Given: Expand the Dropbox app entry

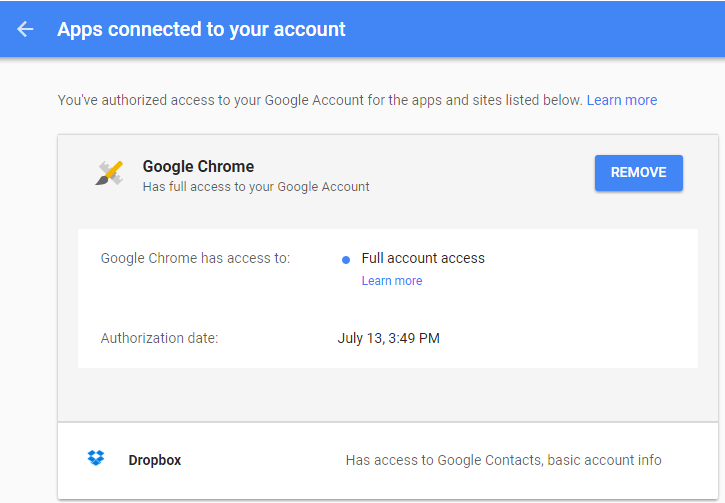Looking at the screenshot, I should pos(388,460).
